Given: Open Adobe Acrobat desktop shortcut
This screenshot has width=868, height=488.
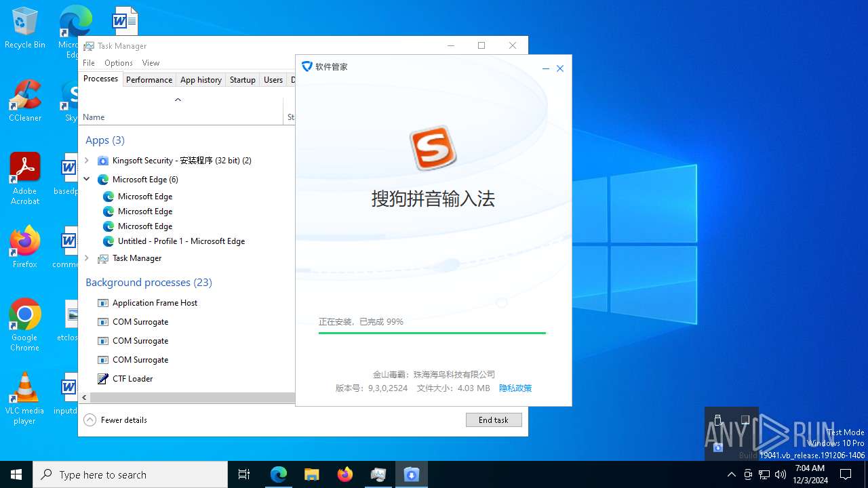Looking at the screenshot, I should pos(25,178).
